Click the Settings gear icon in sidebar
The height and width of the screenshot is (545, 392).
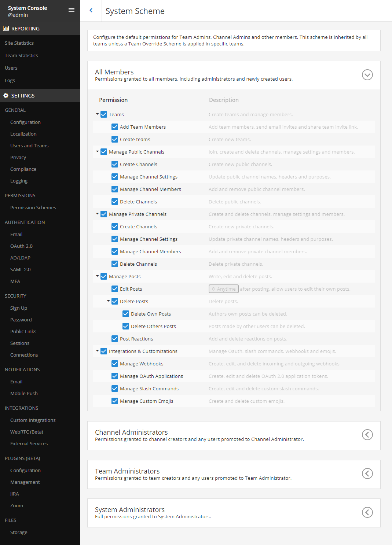[x=6, y=96]
